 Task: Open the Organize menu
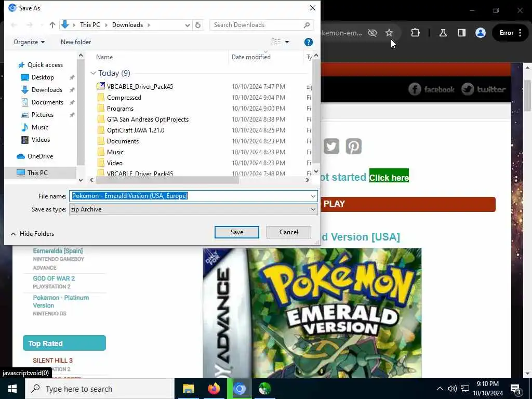29,42
